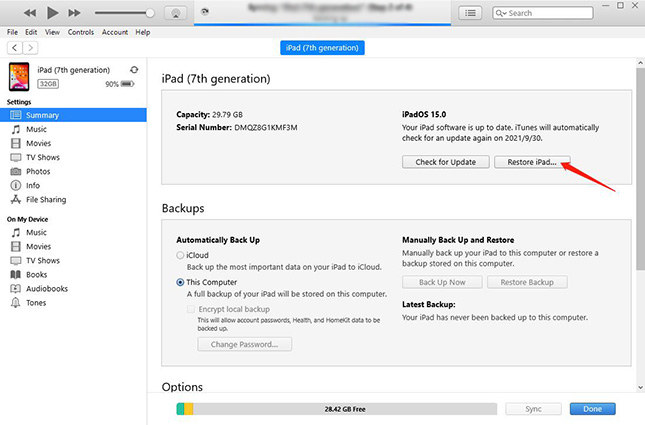This screenshot has width=645, height=425.
Task: Click the yellow segment of storage bar
Action: 188,409
